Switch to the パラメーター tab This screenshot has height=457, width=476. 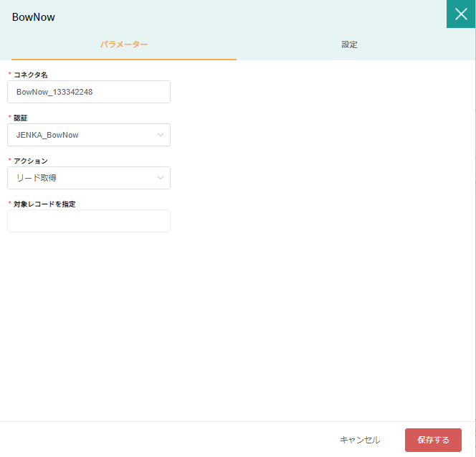(x=124, y=44)
